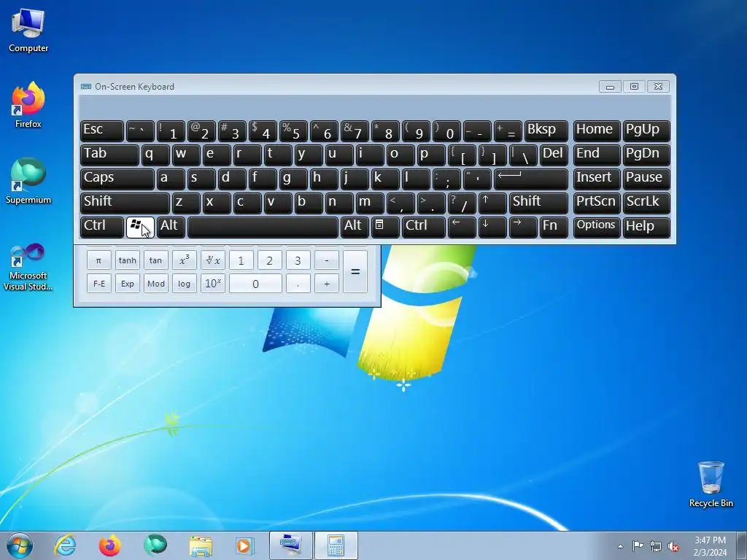Click the cube root button in Calculator

pyautogui.click(x=212, y=260)
